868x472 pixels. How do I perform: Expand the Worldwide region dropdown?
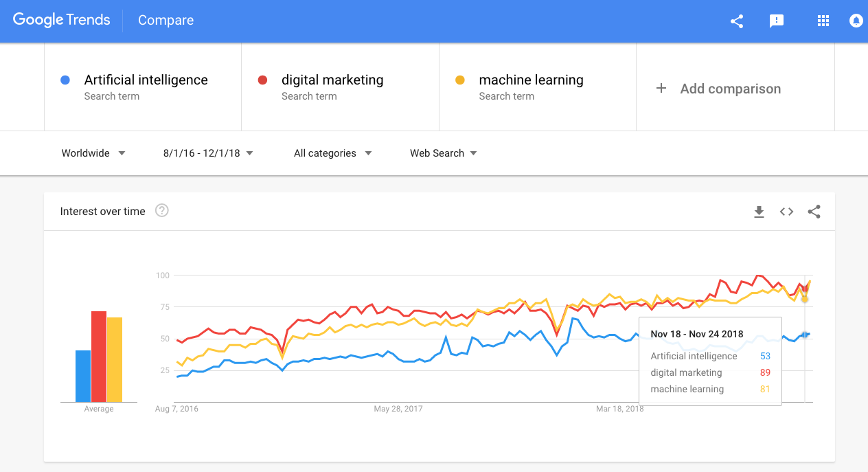click(93, 153)
